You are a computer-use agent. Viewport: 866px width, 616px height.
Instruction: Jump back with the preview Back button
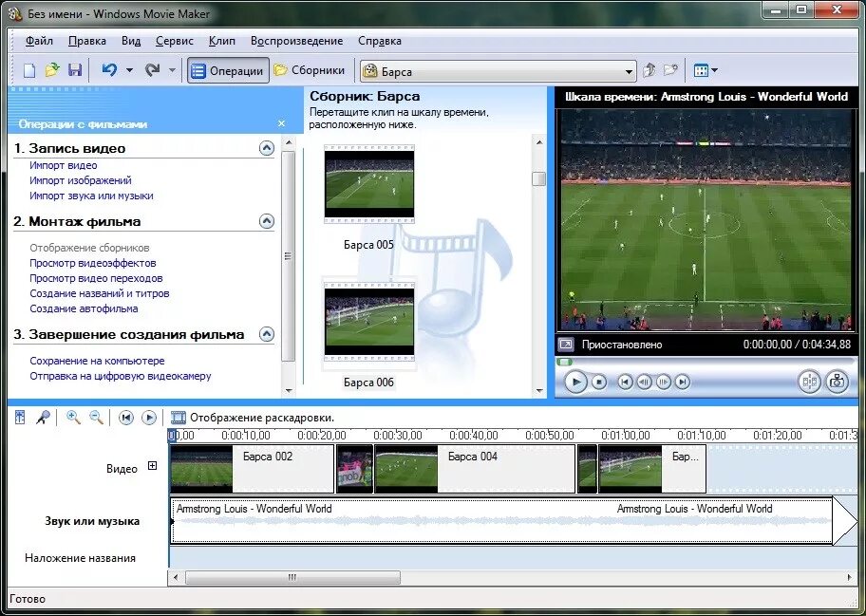625,382
